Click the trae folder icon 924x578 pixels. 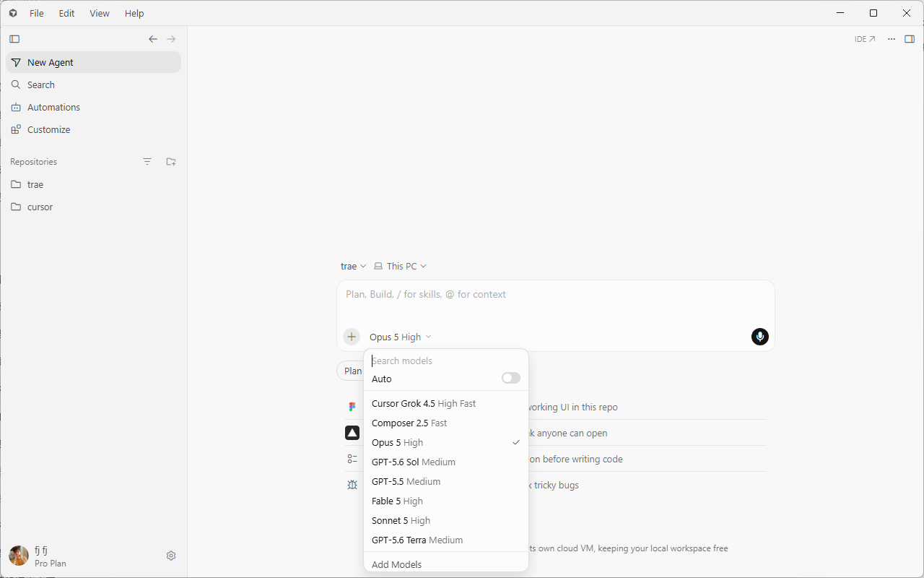16,184
